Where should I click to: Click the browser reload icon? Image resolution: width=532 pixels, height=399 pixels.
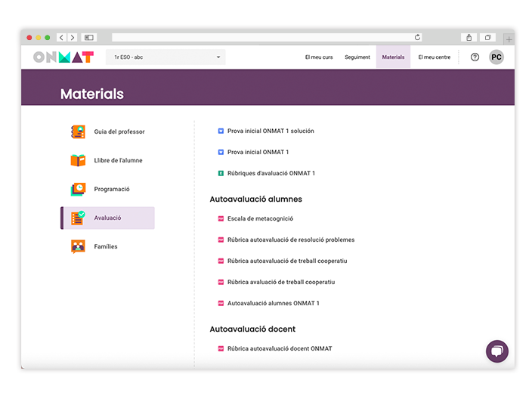click(417, 37)
